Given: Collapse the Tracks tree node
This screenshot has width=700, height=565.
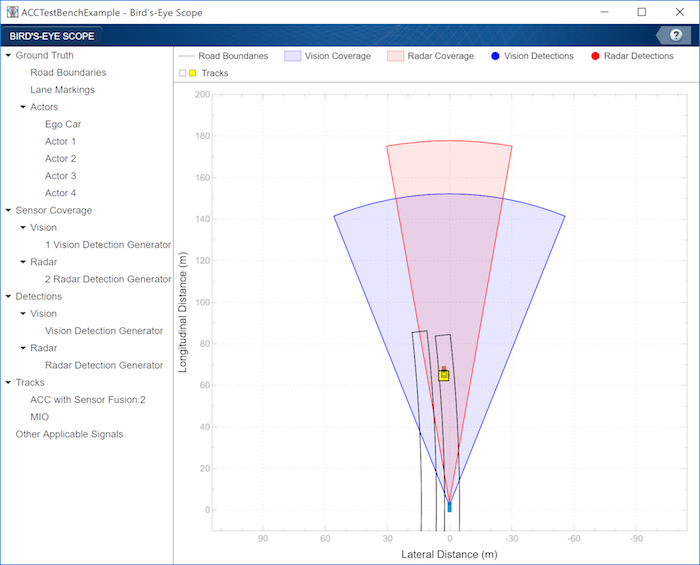Looking at the screenshot, I should [x=8, y=382].
